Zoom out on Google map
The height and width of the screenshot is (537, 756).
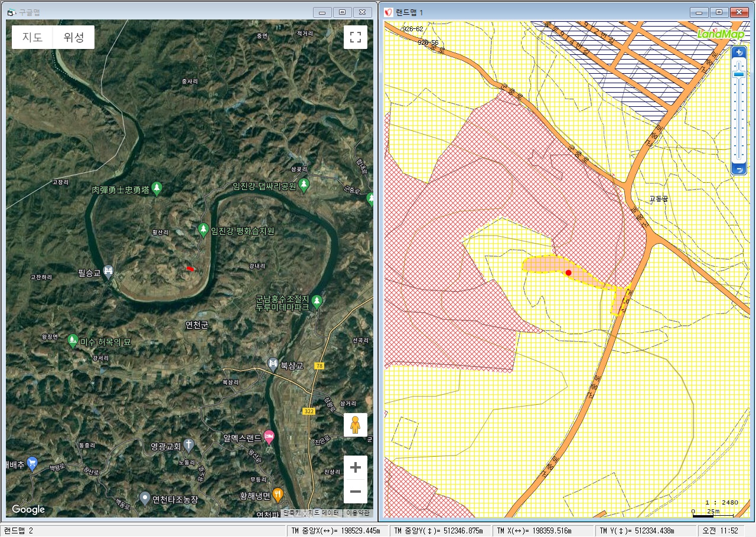[x=355, y=491]
